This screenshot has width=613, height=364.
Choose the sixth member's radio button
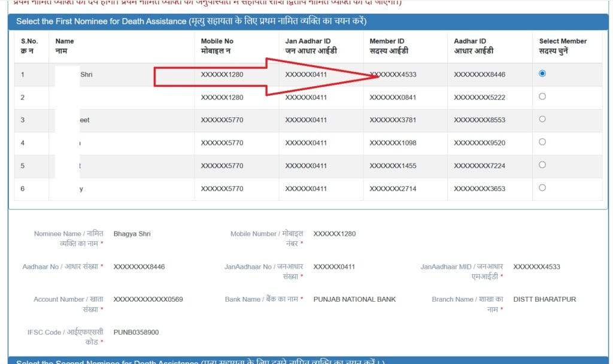point(542,187)
